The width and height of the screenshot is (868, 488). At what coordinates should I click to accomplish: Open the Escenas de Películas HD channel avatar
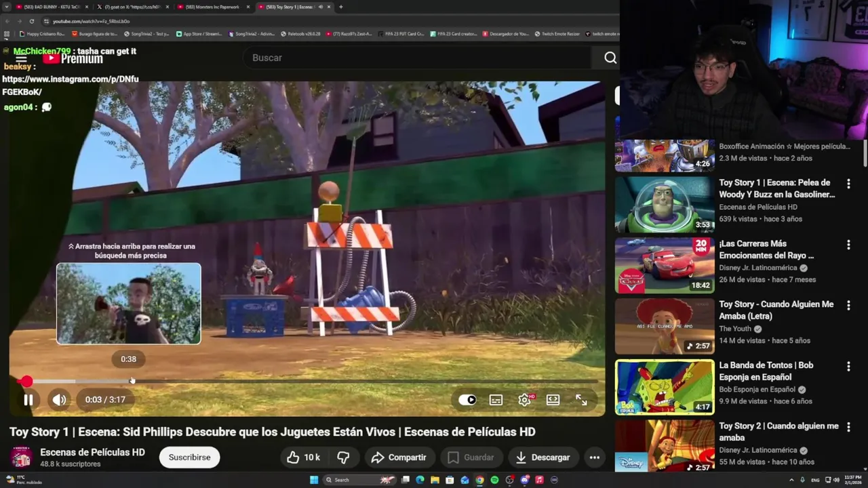click(21, 457)
